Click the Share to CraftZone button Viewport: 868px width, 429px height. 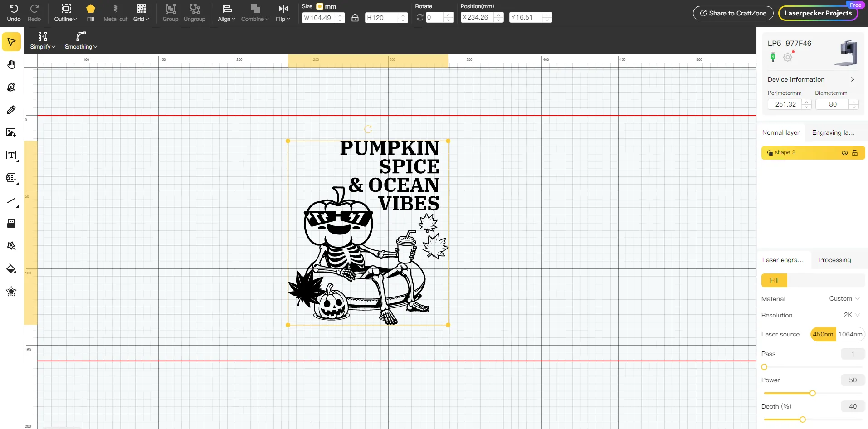pos(733,13)
